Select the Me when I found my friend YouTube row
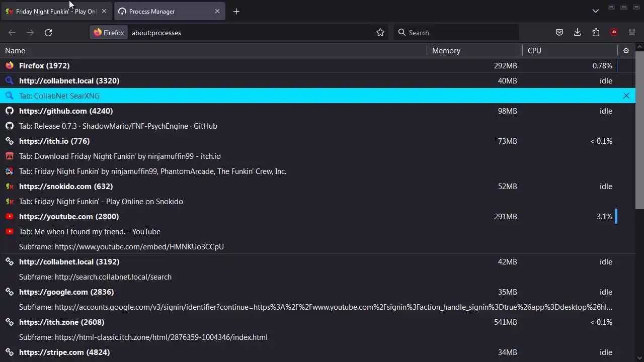Screen dimensions: 644x362 click(x=317, y=231)
